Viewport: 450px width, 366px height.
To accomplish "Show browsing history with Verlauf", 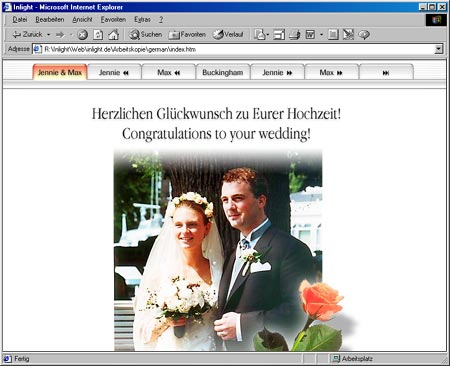I will 228,34.
